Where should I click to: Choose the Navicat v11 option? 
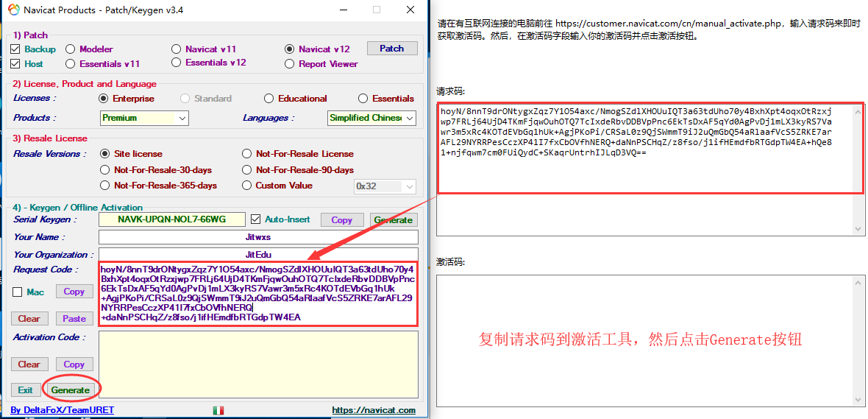(x=176, y=49)
